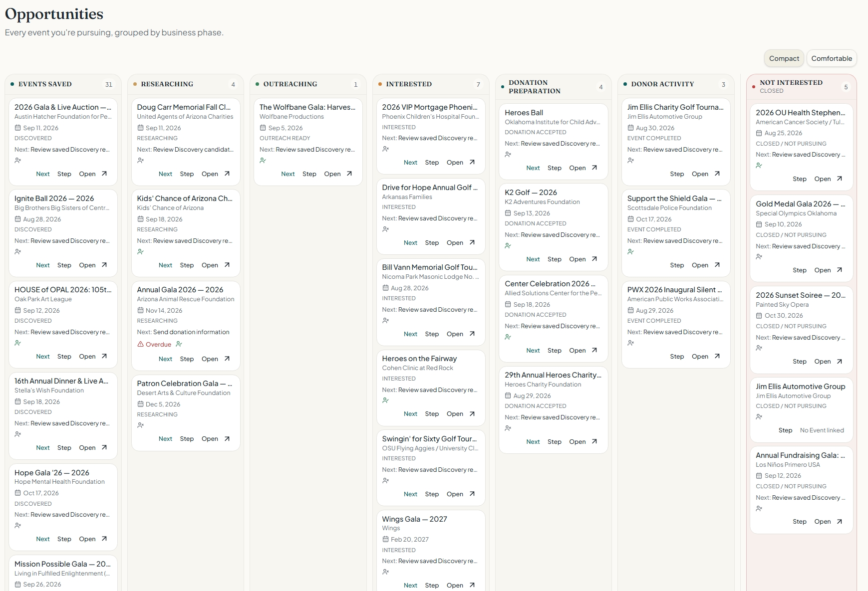Click person icon on Patron Celebration Gala card
Screen dimensions: 868x591
point(141,425)
